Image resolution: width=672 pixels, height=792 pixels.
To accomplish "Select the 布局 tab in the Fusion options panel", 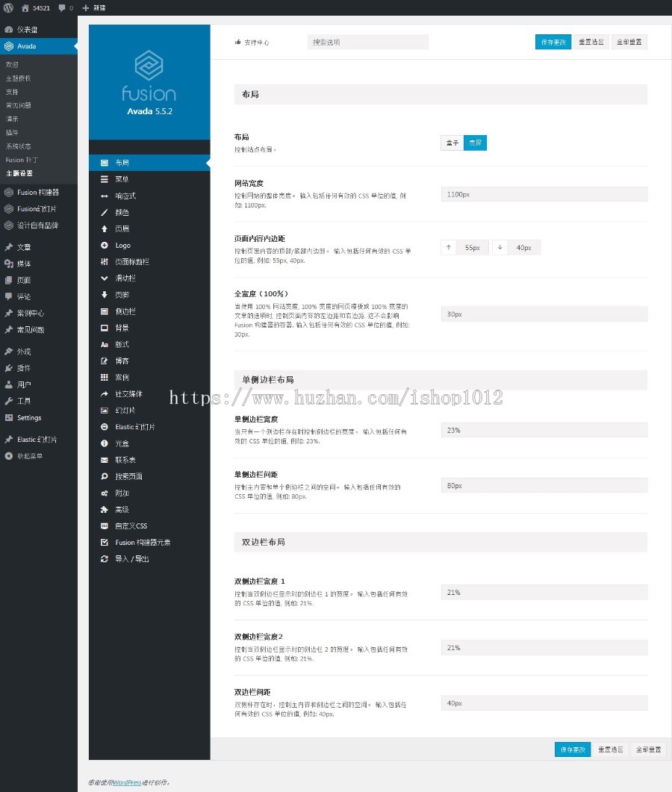I will (149, 163).
